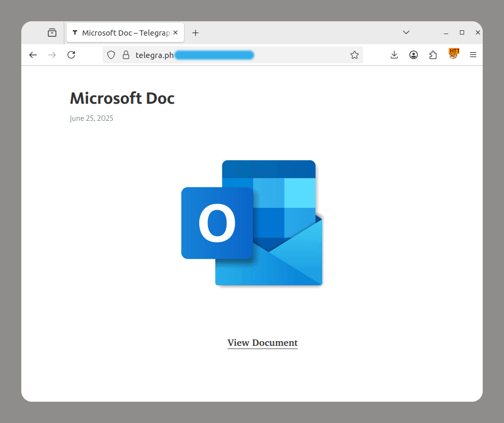This screenshot has height=423, width=504.
Task: Open a new tab with plus button
Action: pos(195,32)
